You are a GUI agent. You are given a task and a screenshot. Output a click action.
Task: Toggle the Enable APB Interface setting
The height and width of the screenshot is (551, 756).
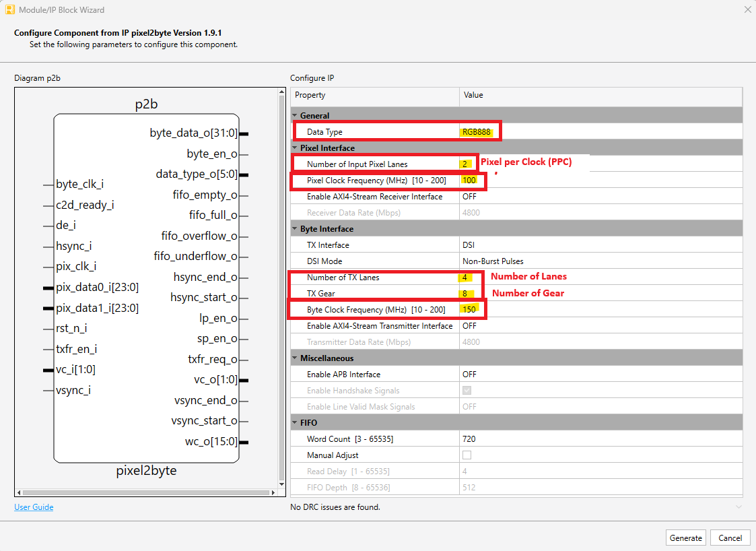(x=471, y=374)
